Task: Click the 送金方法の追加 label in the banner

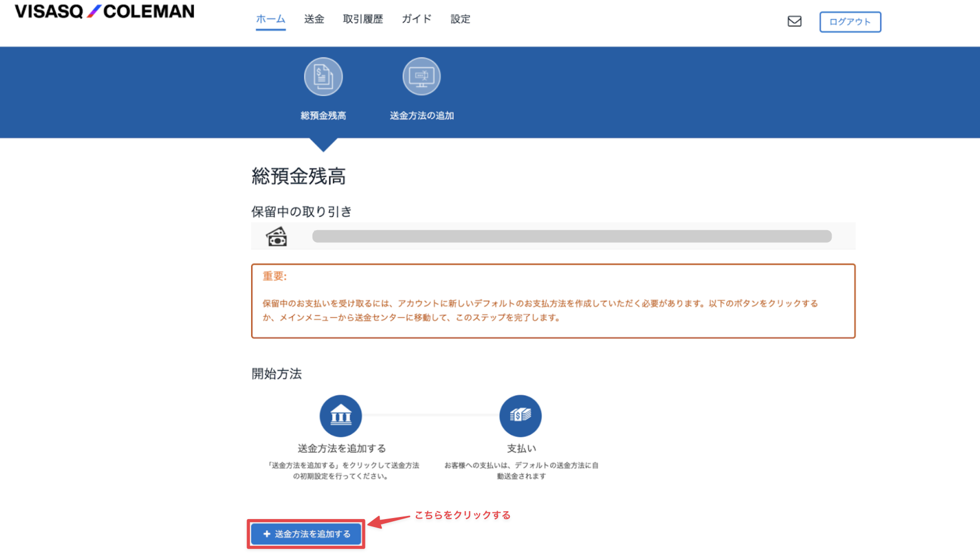Action: pyautogui.click(x=422, y=115)
